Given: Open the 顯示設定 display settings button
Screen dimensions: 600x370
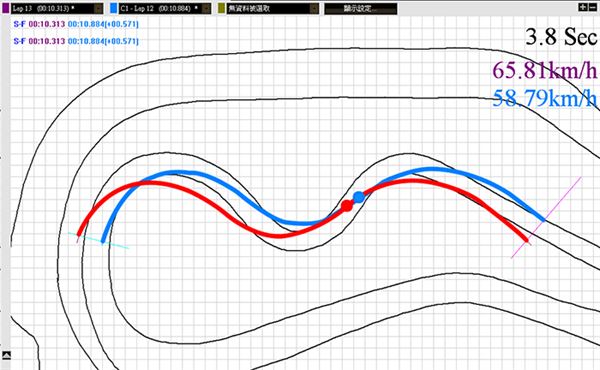Looking at the screenshot, I should (x=361, y=9).
